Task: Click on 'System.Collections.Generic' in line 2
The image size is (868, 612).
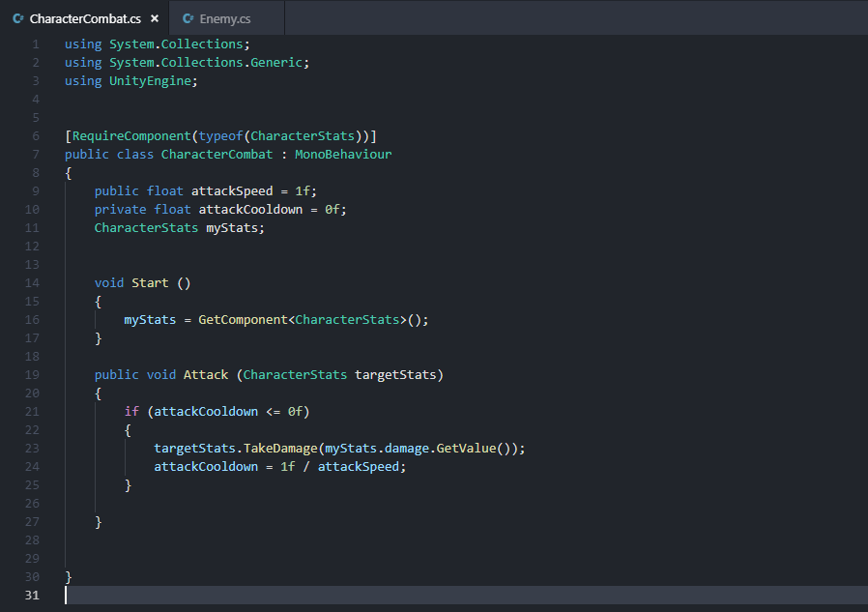Action: [x=205, y=63]
